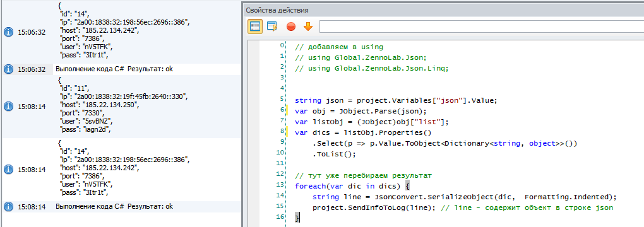Click the window-with-lightning events icon
Screen dimensions: 644x227
[272, 26]
